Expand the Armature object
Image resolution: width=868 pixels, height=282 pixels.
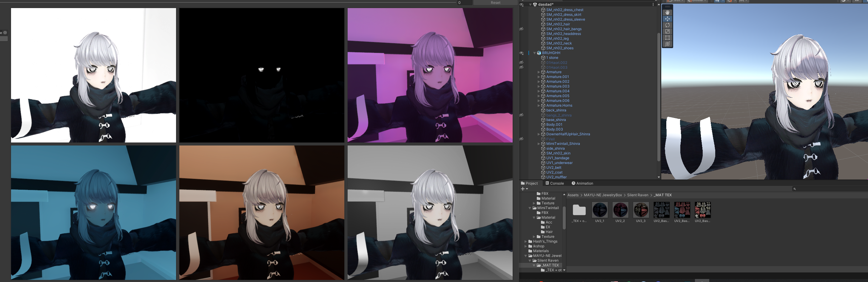tap(539, 72)
